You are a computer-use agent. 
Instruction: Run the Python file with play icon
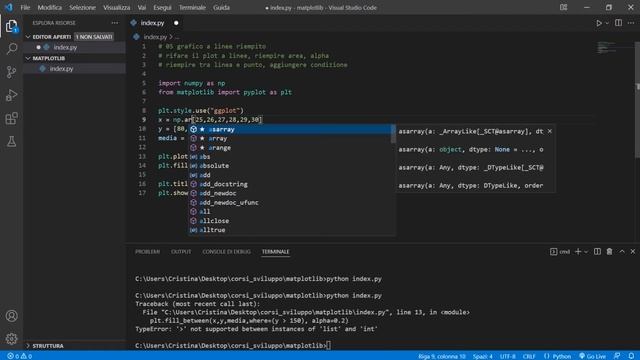(599, 23)
